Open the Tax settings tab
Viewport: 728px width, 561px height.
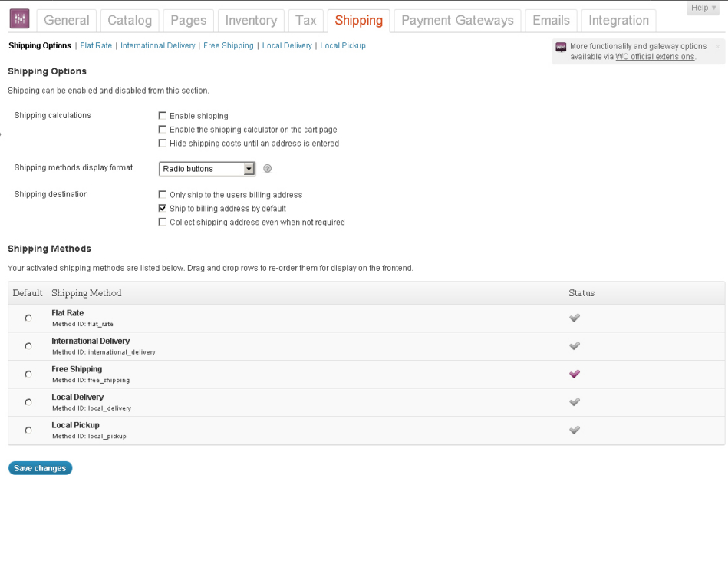pos(305,21)
